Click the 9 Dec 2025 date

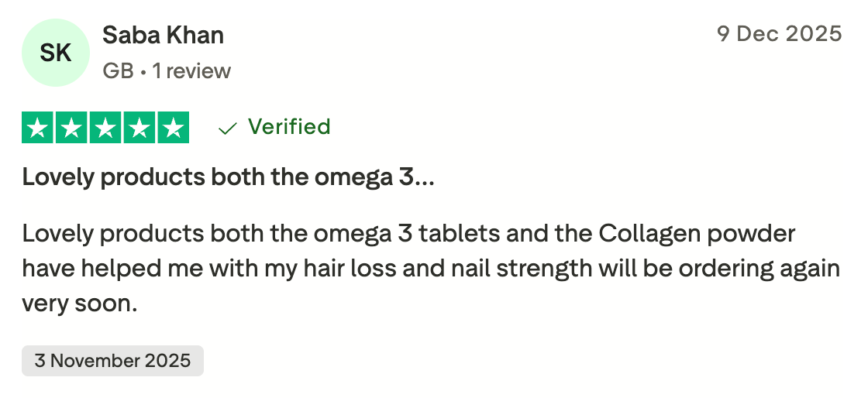coord(779,33)
